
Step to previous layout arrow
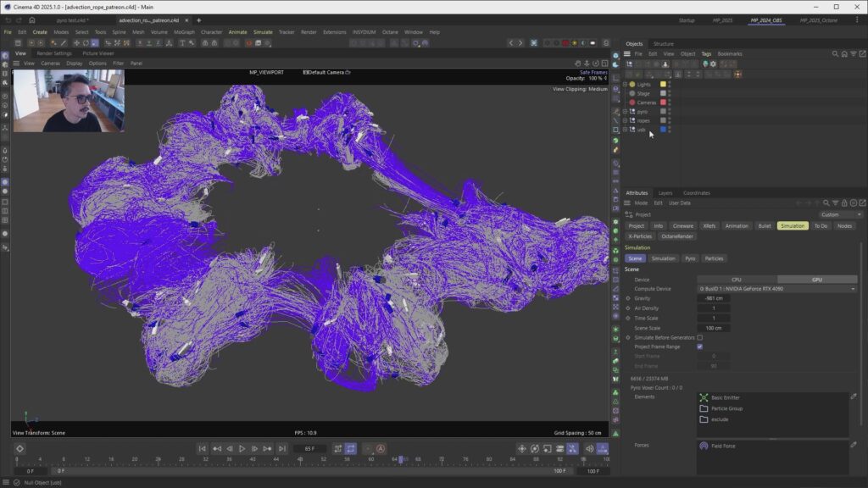[x=511, y=42]
